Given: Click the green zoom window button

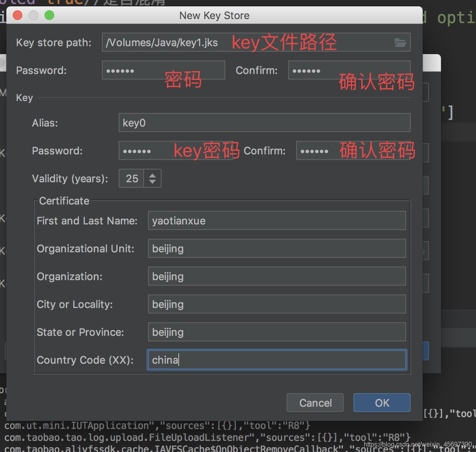Looking at the screenshot, I should [x=49, y=15].
